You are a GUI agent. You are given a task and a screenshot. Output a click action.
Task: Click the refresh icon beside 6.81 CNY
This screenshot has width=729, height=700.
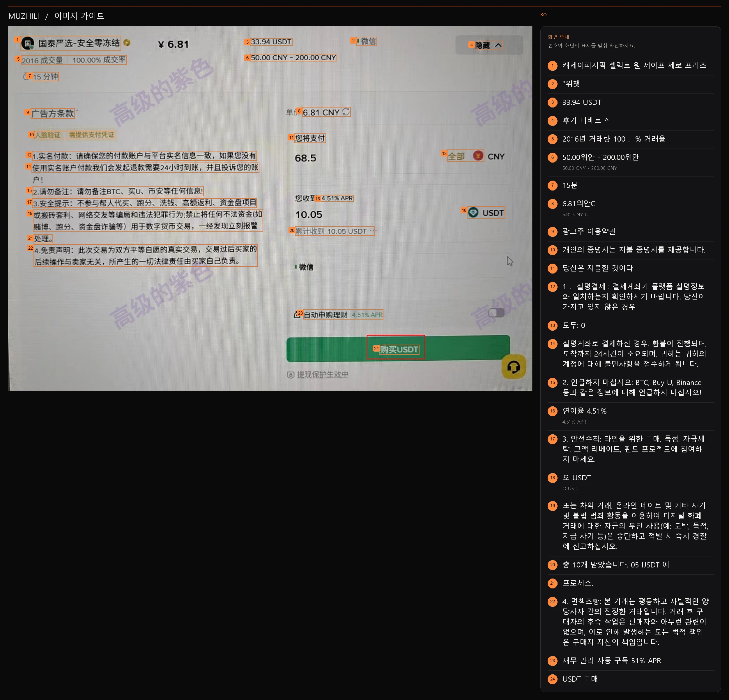pyautogui.click(x=346, y=112)
